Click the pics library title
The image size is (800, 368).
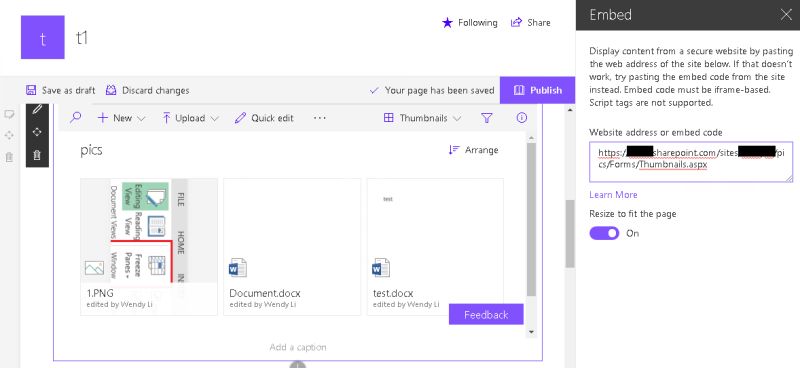pyautogui.click(x=91, y=150)
